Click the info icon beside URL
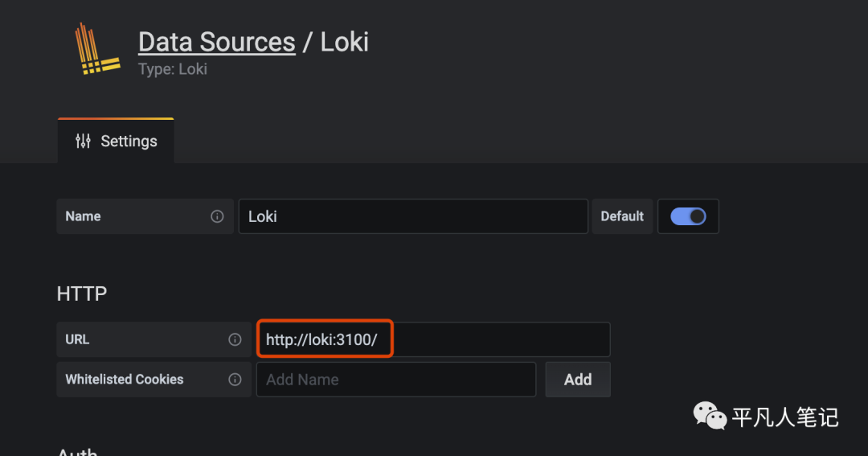This screenshot has height=456, width=868. (x=235, y=339)
